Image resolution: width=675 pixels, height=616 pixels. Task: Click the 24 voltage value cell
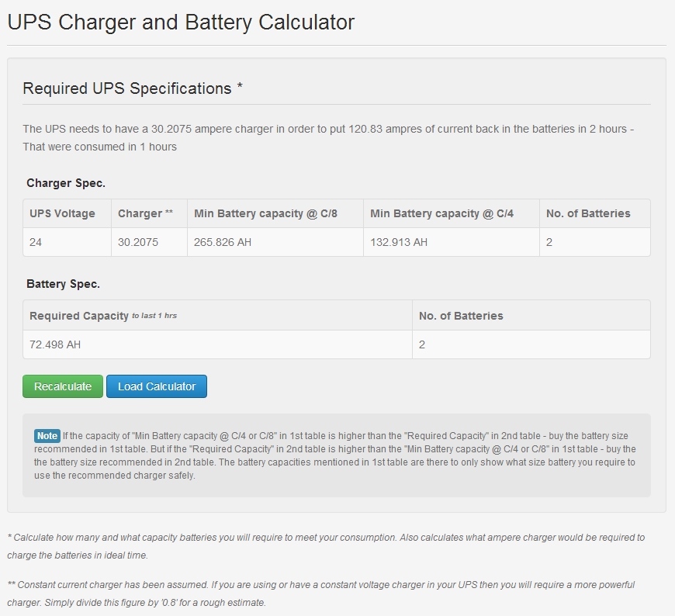67,242
